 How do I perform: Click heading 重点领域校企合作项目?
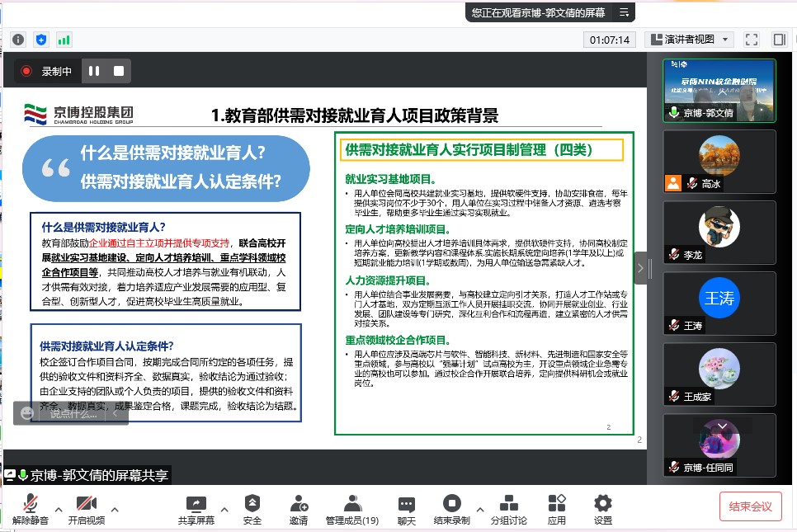(x=398, y=340)
